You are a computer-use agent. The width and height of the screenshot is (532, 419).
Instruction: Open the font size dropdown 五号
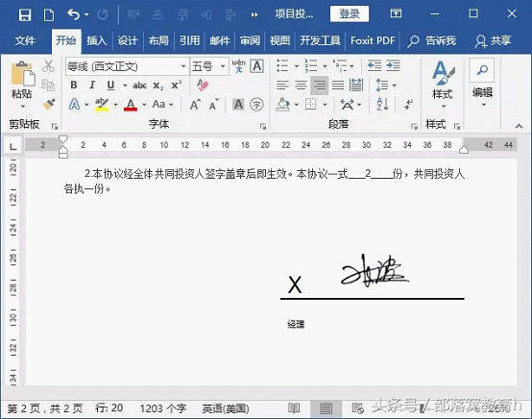click(x=223, y=66)
